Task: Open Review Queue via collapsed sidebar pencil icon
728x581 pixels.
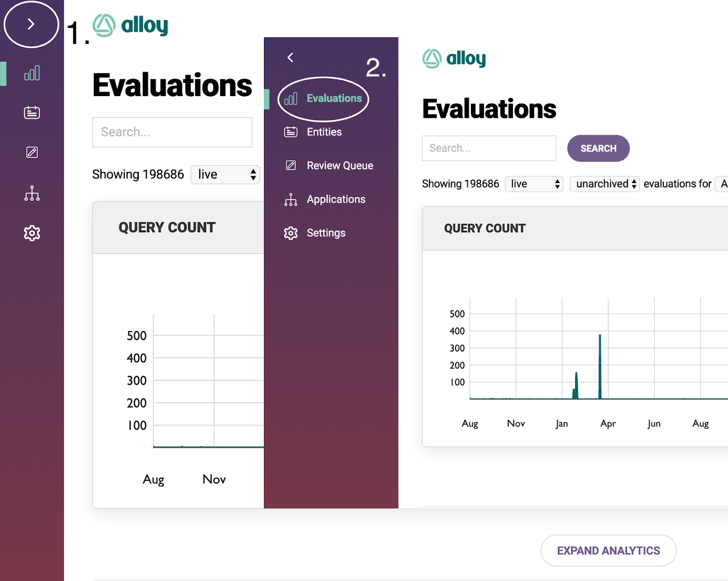Action: (x=32, y=152)
